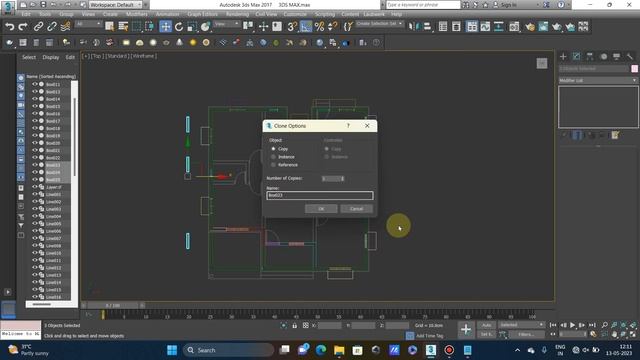Open the Group menu
Viewport: 640px width, 360px height.
pos(66,14)
